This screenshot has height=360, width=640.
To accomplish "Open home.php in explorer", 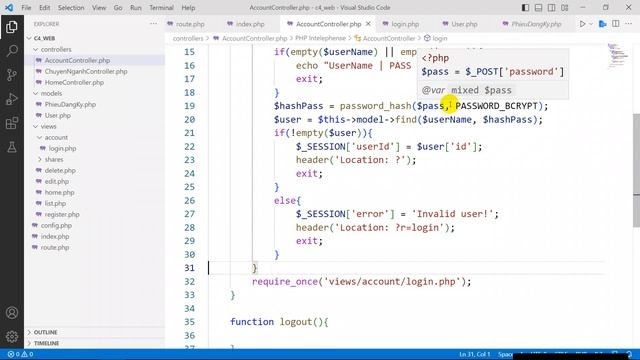I will 59,193.
